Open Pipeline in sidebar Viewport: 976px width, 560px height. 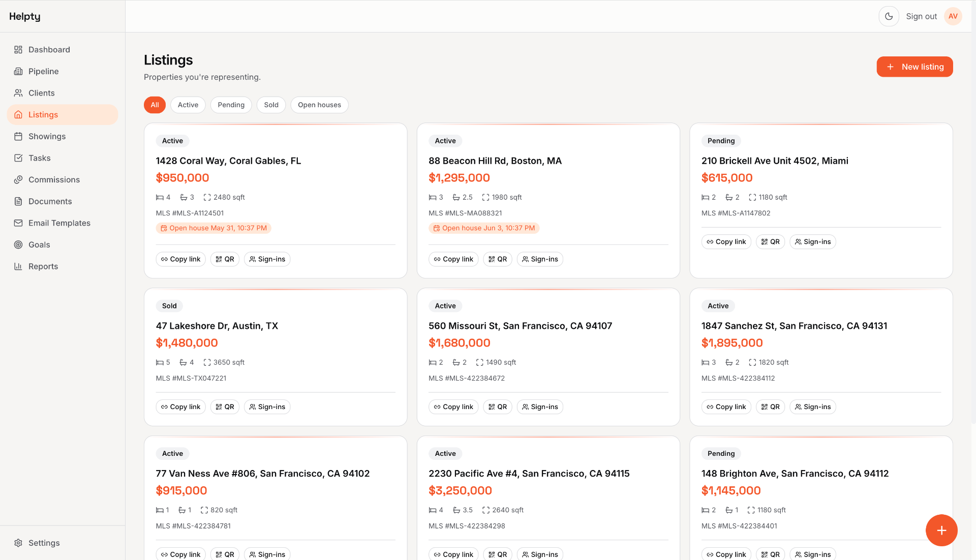tap(63, 72)
